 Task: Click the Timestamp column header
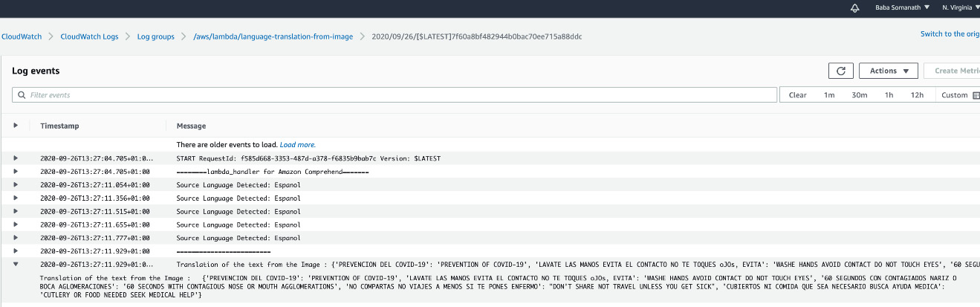pos(59,126)
